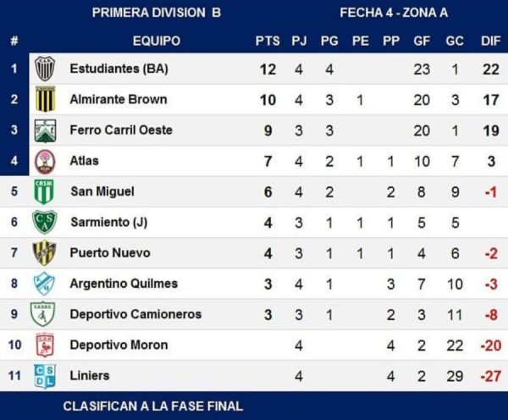Click the Estudiantes (BA) team crest
Image resolution: width=508 pixels, height=420 pixels.
45,69
